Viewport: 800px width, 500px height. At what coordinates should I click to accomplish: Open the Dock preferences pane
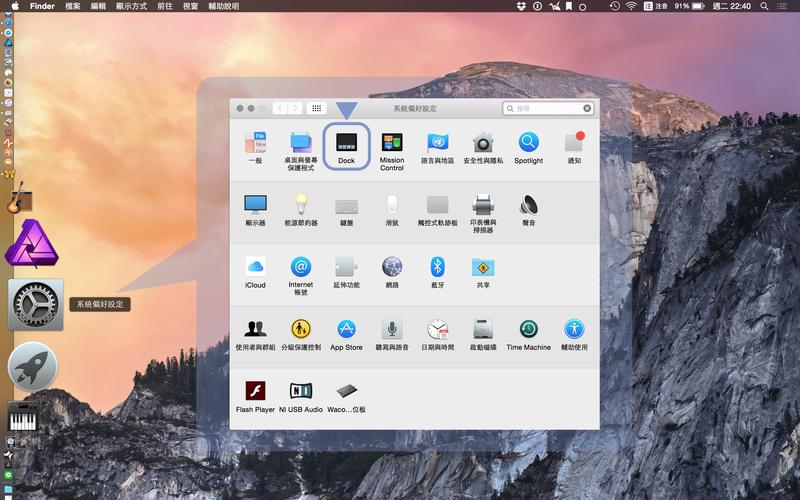pyautogui.click(x=346, y=147)
